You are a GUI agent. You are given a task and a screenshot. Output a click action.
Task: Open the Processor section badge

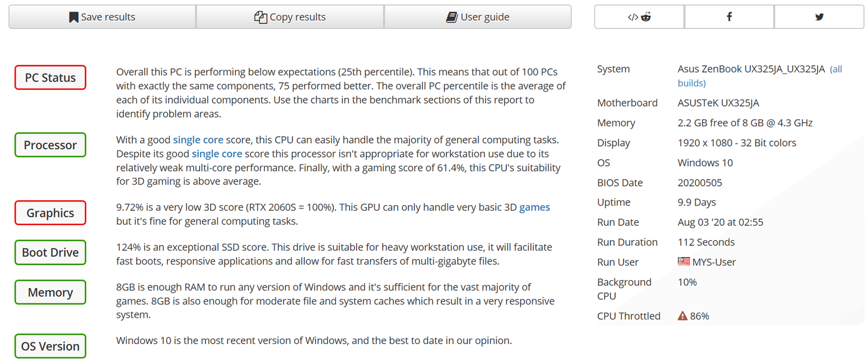point(50,145)
